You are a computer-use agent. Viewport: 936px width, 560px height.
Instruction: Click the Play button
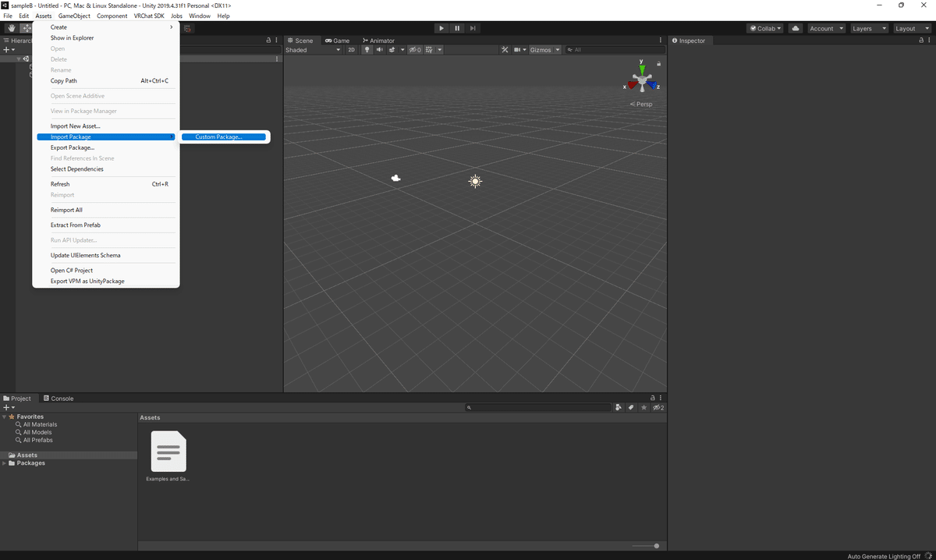click(441, 28)
